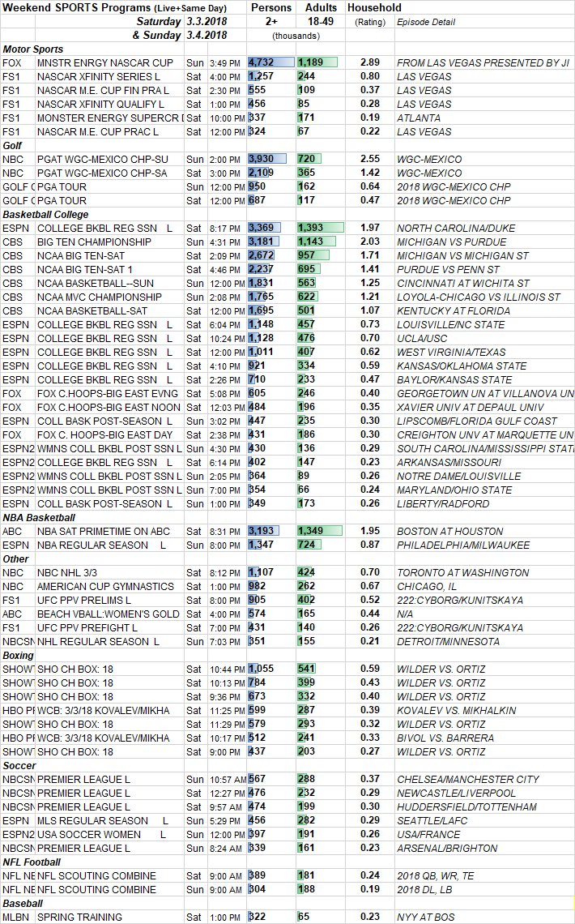Select the 'Adults 18-49' column header
The height and width of the screenshot is (924, 575).
(321, 14)
